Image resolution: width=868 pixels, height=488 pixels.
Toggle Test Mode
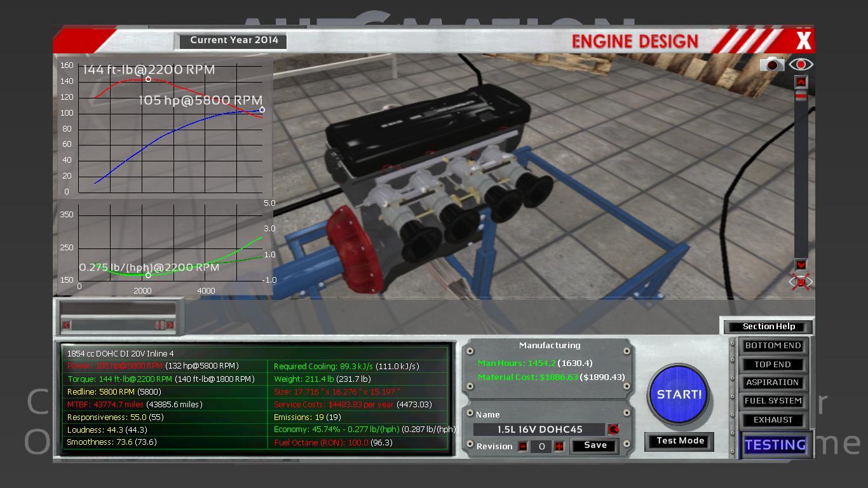[x=680, y=441]
